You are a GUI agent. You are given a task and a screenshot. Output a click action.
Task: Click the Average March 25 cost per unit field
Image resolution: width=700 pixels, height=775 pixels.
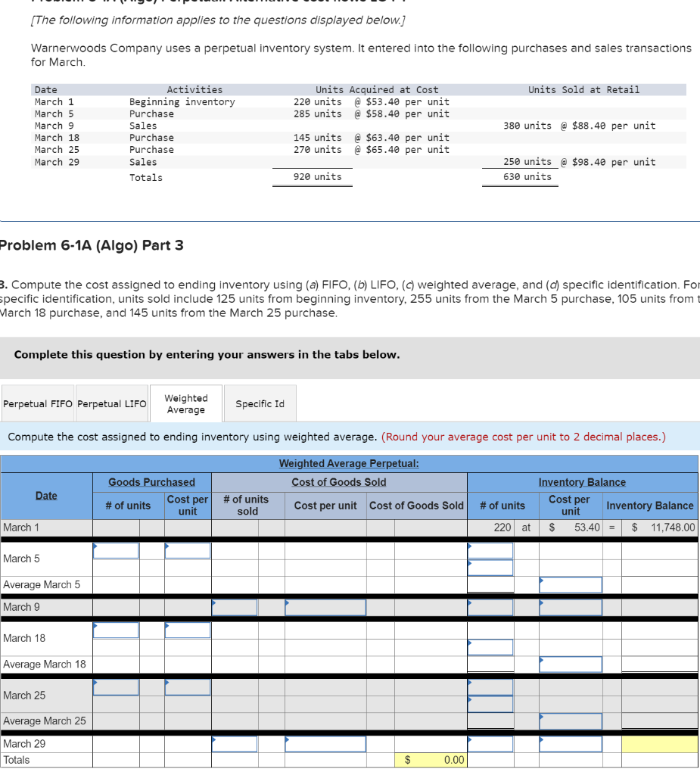(570, 721)
